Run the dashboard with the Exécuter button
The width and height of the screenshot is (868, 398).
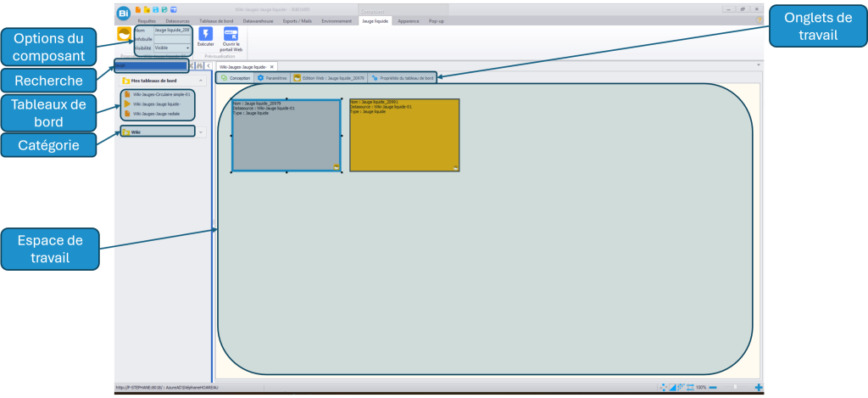[x=205, y=37]
